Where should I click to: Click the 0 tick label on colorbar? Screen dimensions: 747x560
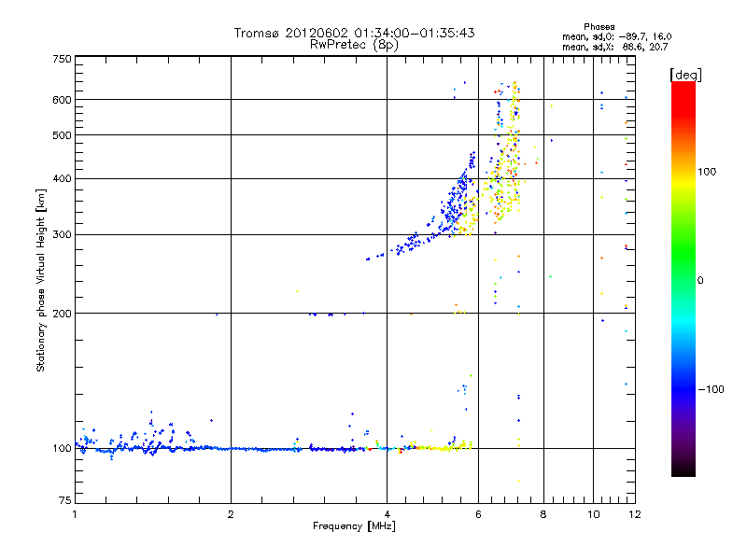pyautogui.click(x=699, y=280)
